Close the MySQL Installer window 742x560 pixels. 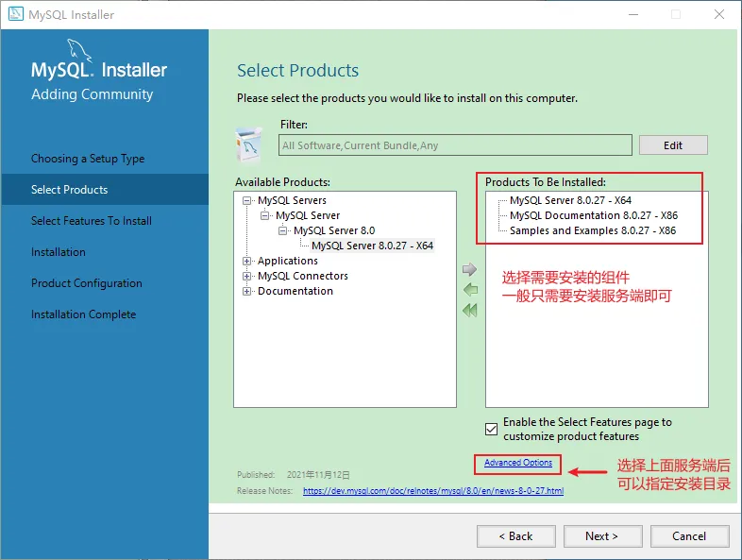(x=719, y=14)
